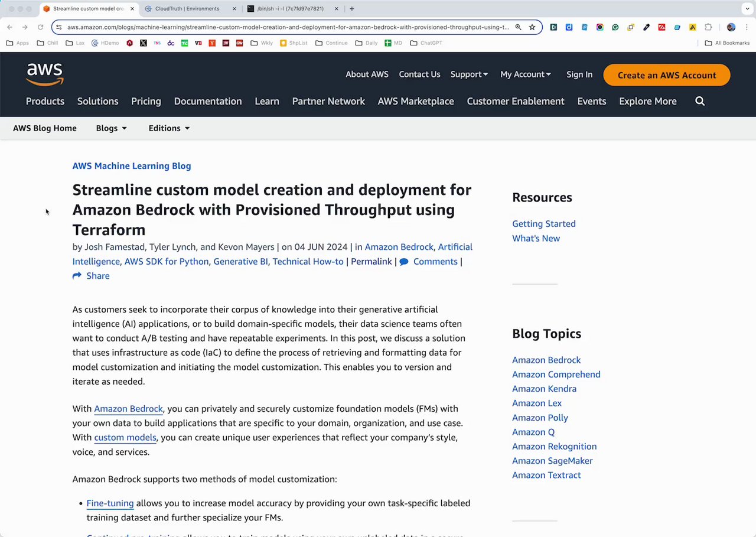The width and height of the screenshot is (756, 537).
Task: Reload the page with the refresh icon
Action: click(x=40, y=27)
